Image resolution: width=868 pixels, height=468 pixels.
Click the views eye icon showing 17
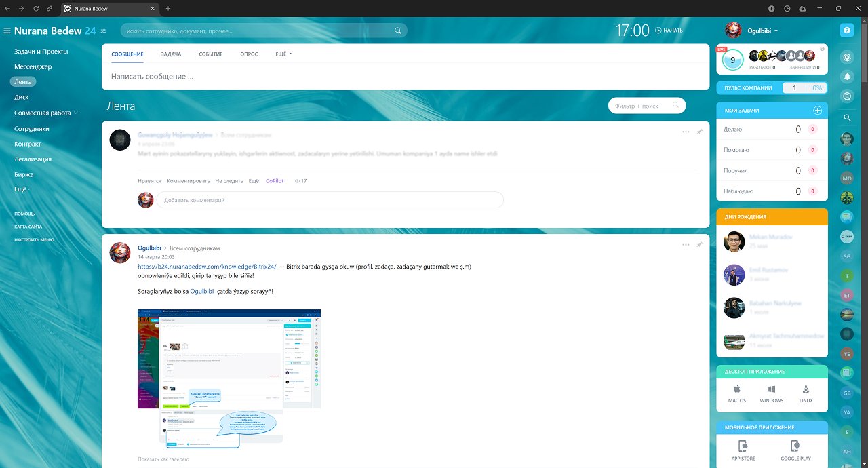click(297, 181)
